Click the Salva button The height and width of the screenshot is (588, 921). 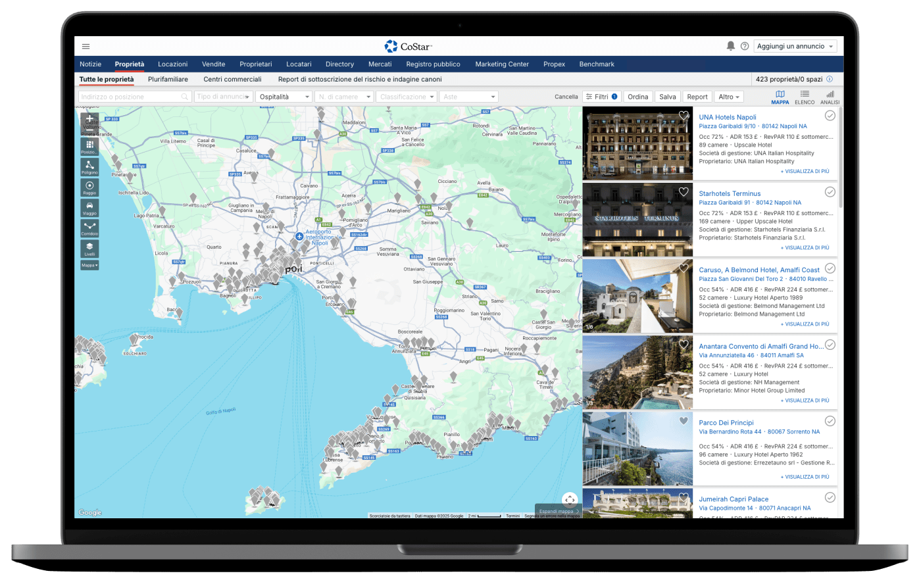pos(667,97)
